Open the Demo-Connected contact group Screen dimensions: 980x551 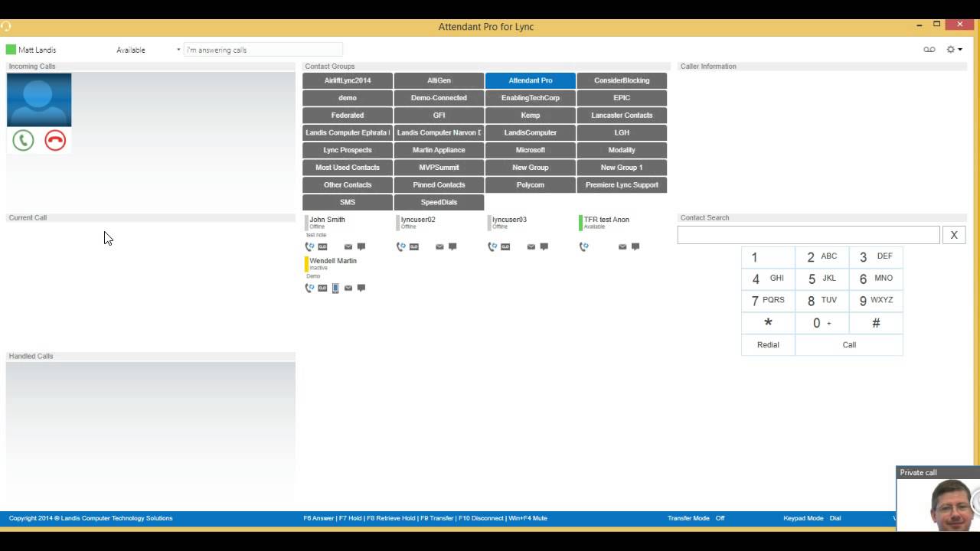439,98
